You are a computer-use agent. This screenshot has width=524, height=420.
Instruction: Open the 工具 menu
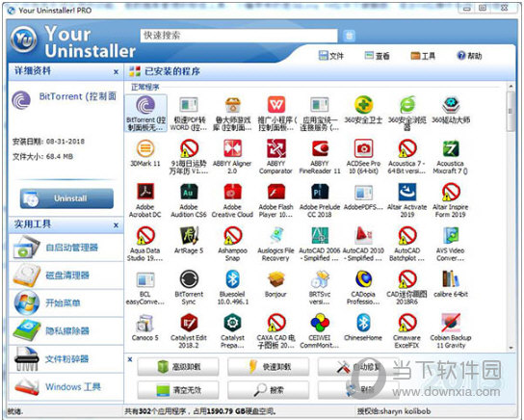point(423,56)
